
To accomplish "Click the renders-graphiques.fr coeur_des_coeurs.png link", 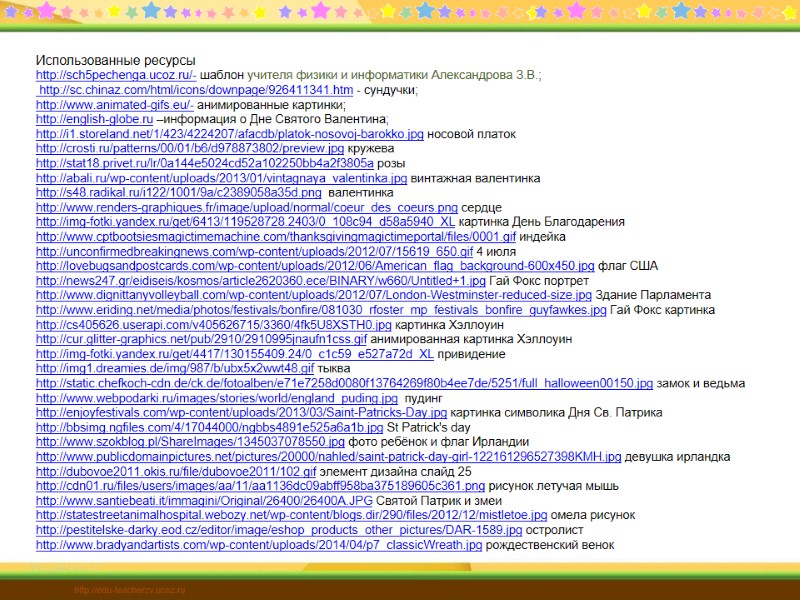I will tap(247, 207).
